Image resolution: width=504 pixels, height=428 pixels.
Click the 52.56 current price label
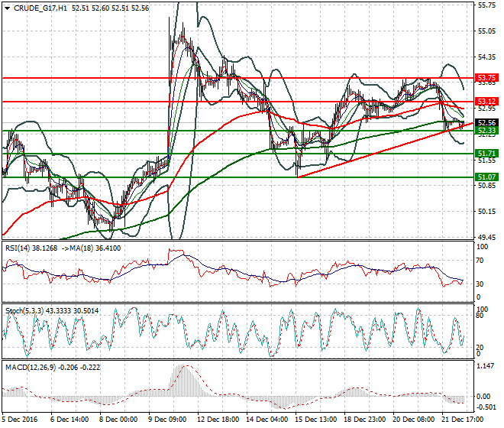click(x=486, y=122)
